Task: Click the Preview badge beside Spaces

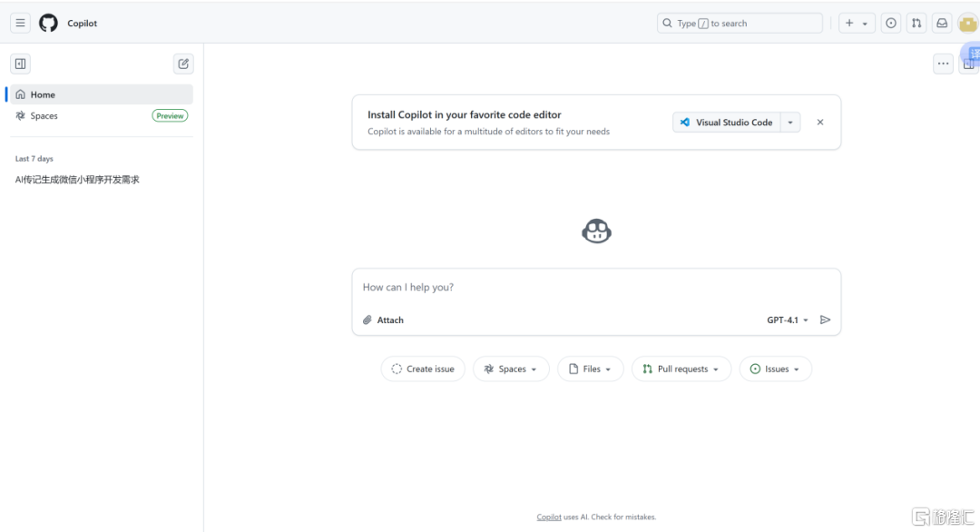Action: (x=170, y=115)
